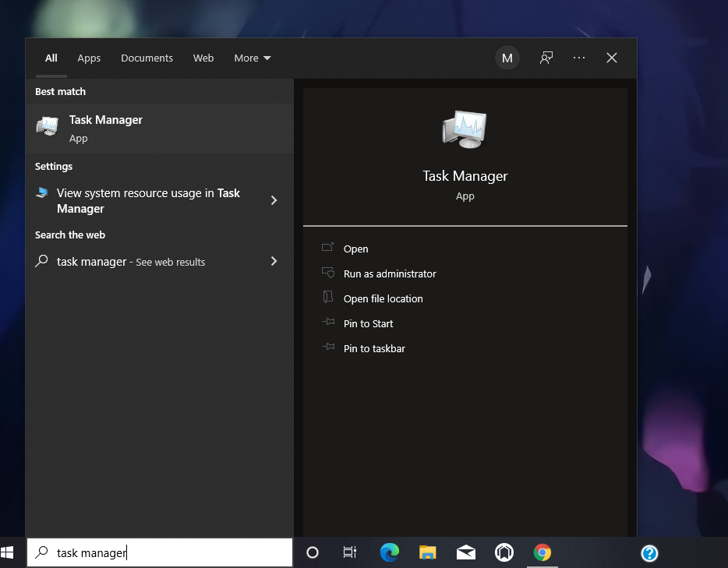Image resolution: width=728 pixels, height=568 pixels.
Task: Select Open file location
Action: click(383, 299)
